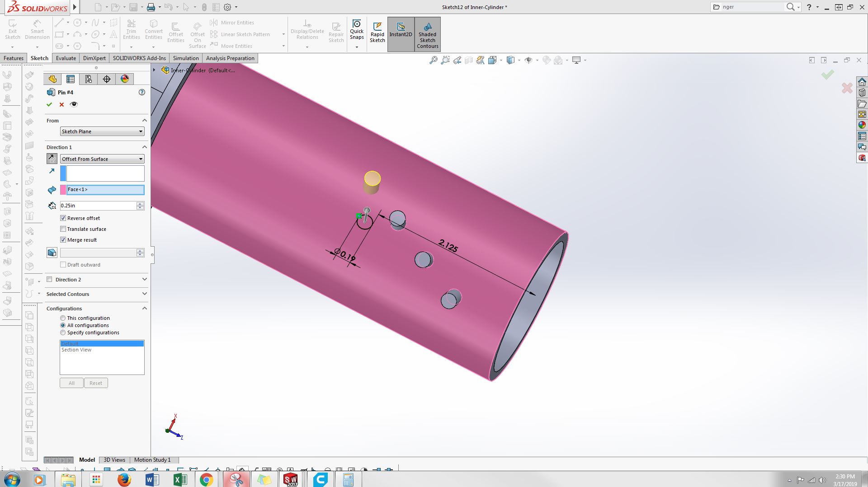Toggle Instant2D mode
This screenshot has height=487, width=868.
click(x=401, y=34)
